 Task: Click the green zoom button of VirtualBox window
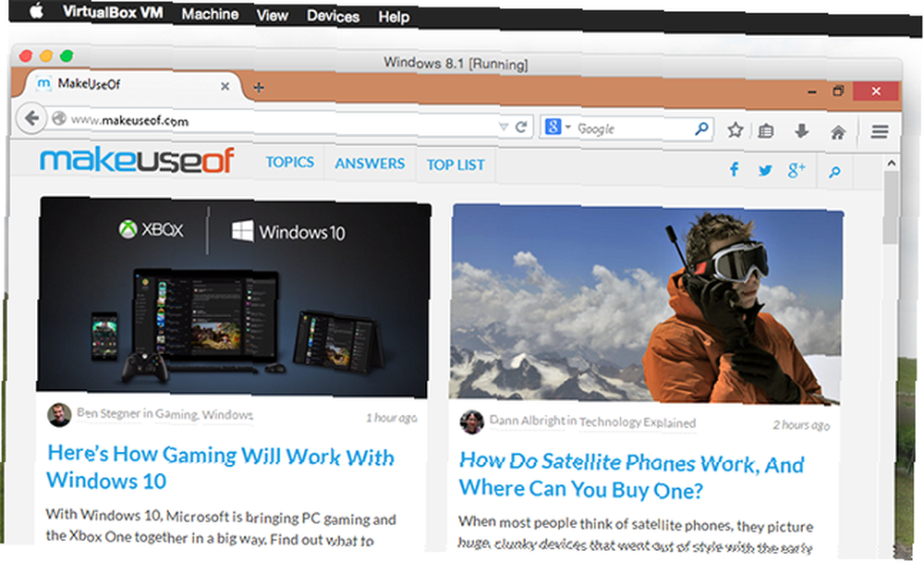[x=67, y=56]
